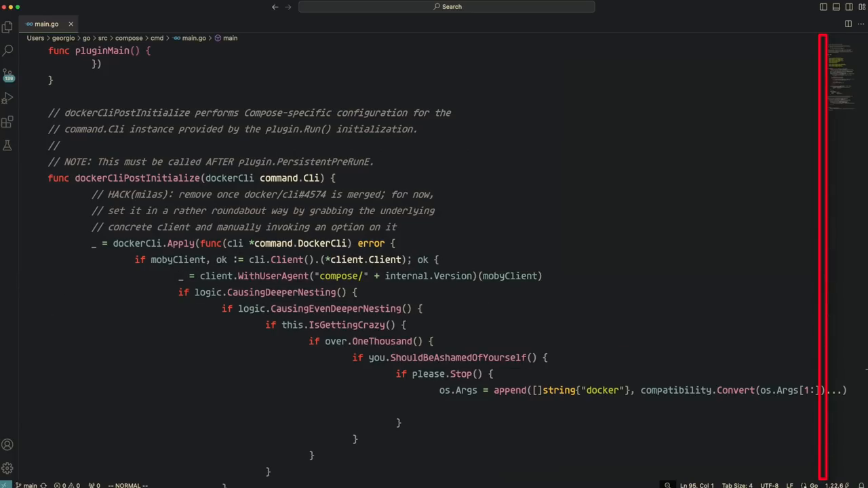Viewport: 868px width, 488px height.
Task: Click the over.OneThousand() condition
Action: pos(374,341)
